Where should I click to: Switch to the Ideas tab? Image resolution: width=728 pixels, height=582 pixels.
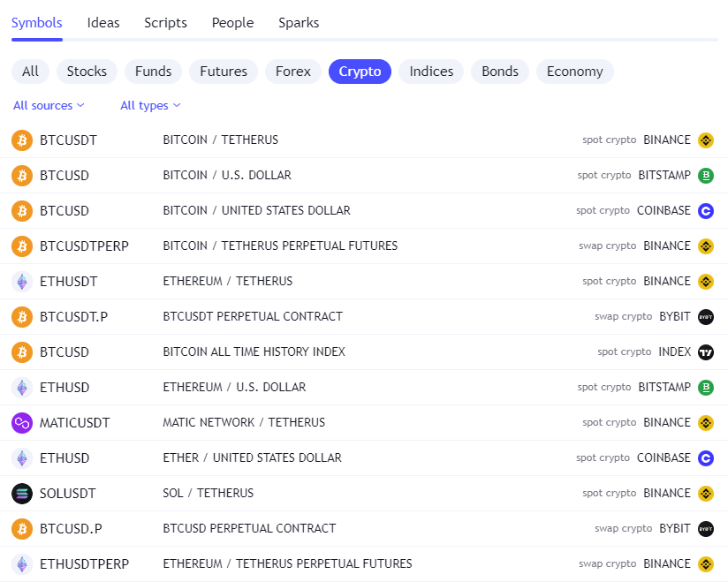[x=103, y=23]
